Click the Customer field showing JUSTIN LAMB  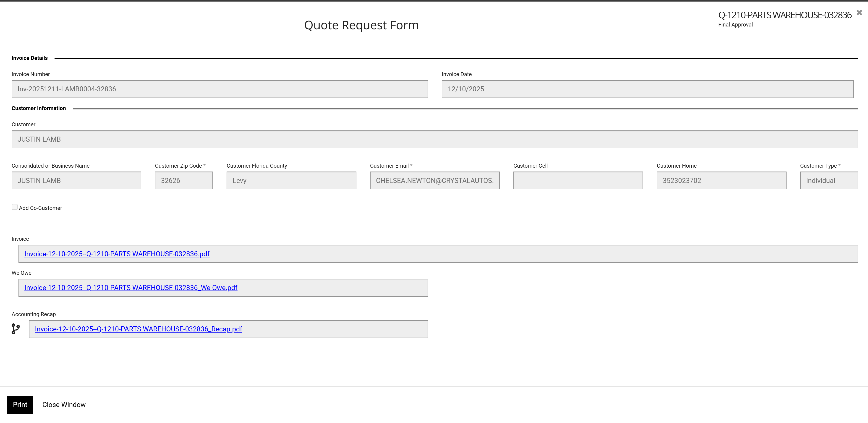(x=434, y=139)
